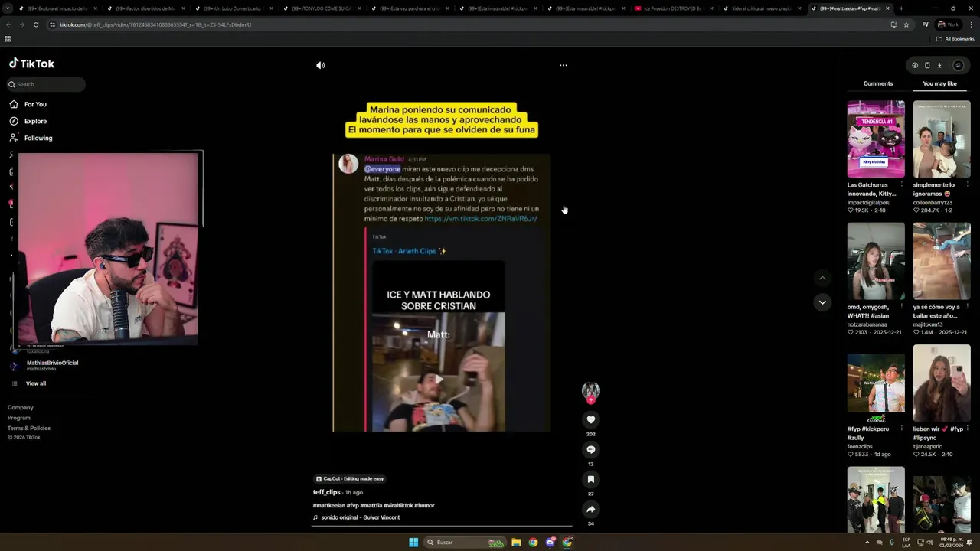Open the notzarabananaa profile
The height and width of the screenshot is (551, 980).
point(869,324)
